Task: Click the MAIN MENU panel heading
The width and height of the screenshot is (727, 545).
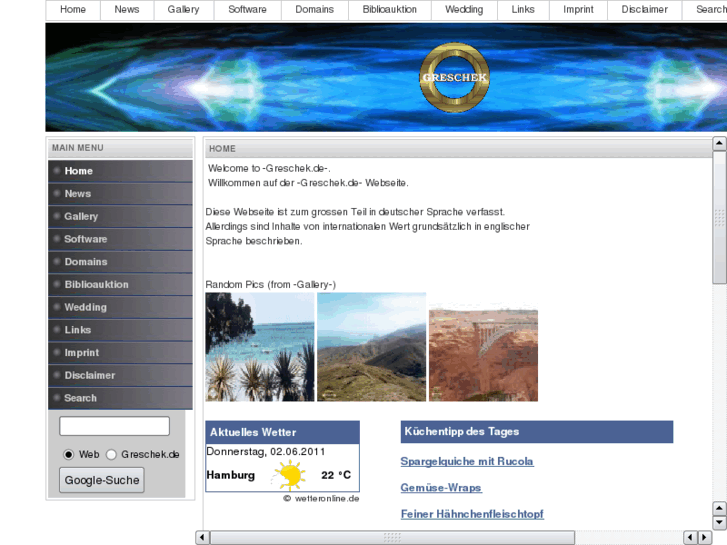Action: click(78, 148)
